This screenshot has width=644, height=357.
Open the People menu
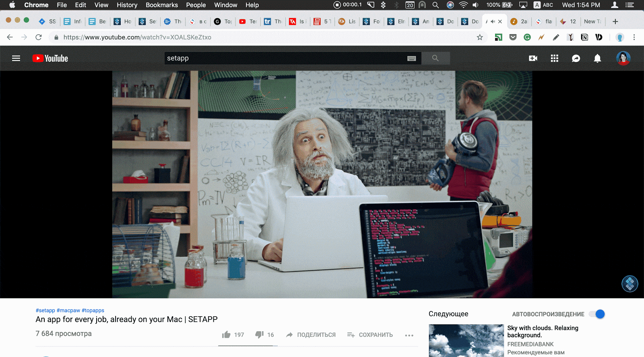pyautogui.click(x=196, y=5)
